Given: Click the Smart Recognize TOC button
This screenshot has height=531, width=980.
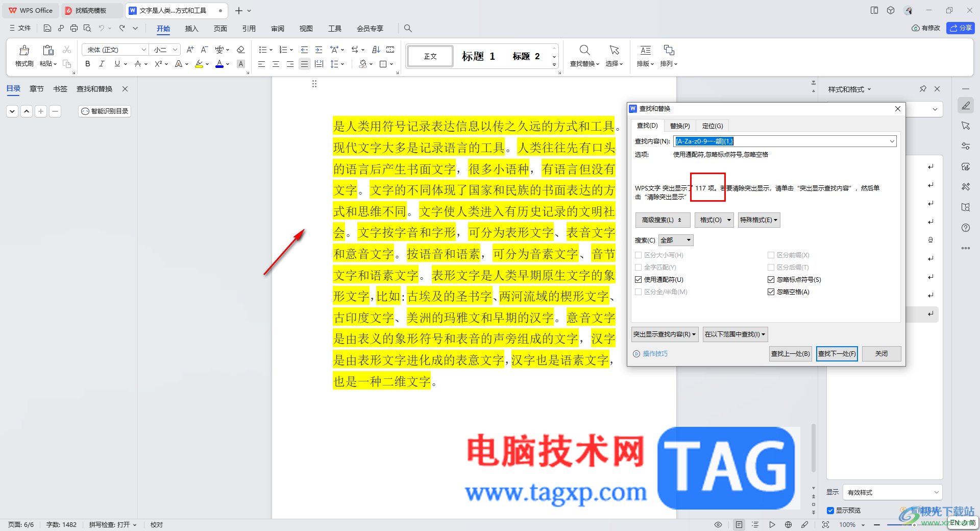Looking at the screenshot, I should (x=105, y=111).
